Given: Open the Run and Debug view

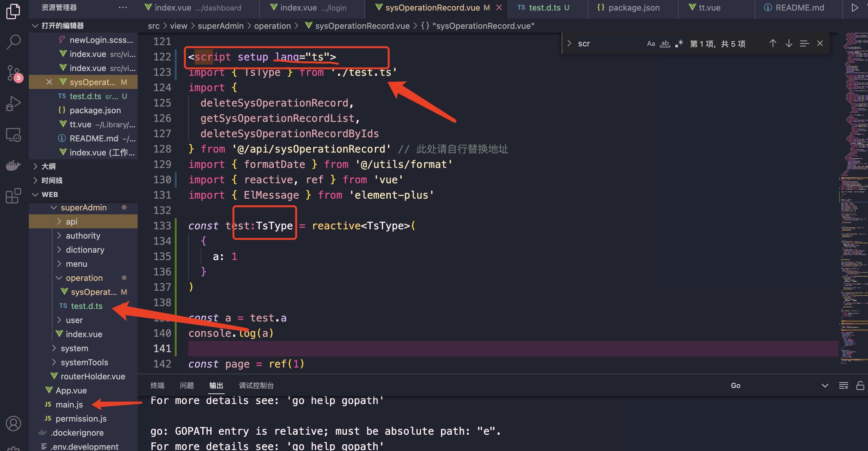Looking at the screenshot, I should pos(13,104).
